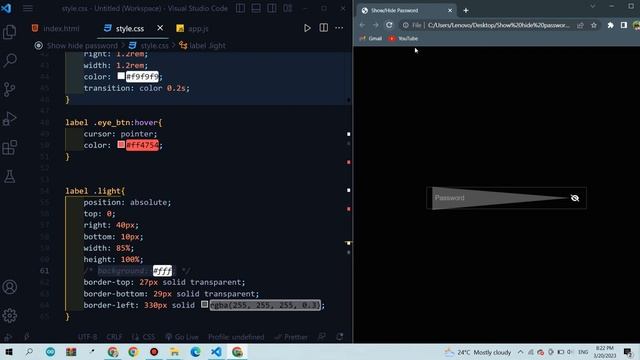Click the Prettier status bar item
The image size is (640, 360).
coord(291,337)
